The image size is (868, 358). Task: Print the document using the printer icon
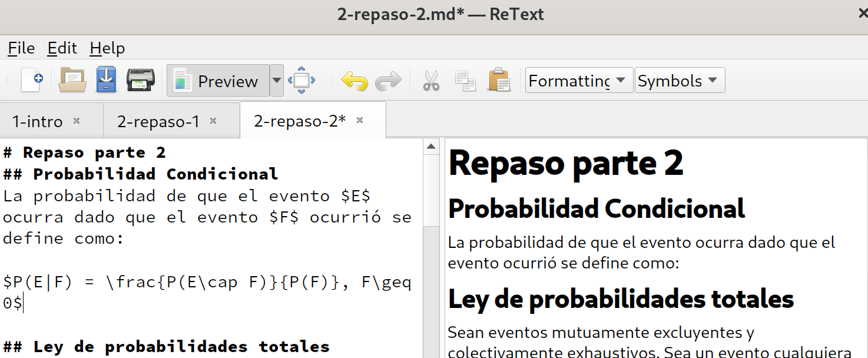[141, 80]
